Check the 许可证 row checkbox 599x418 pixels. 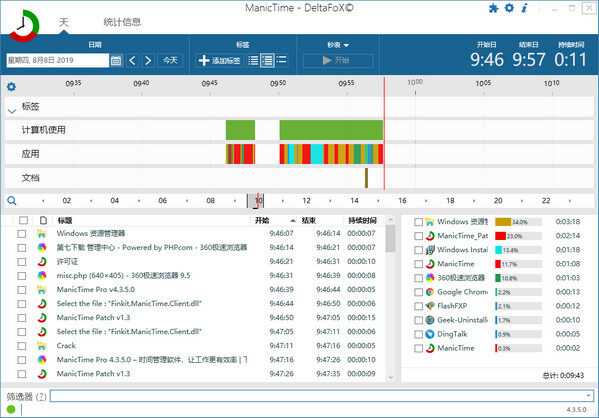pos(22,262)
